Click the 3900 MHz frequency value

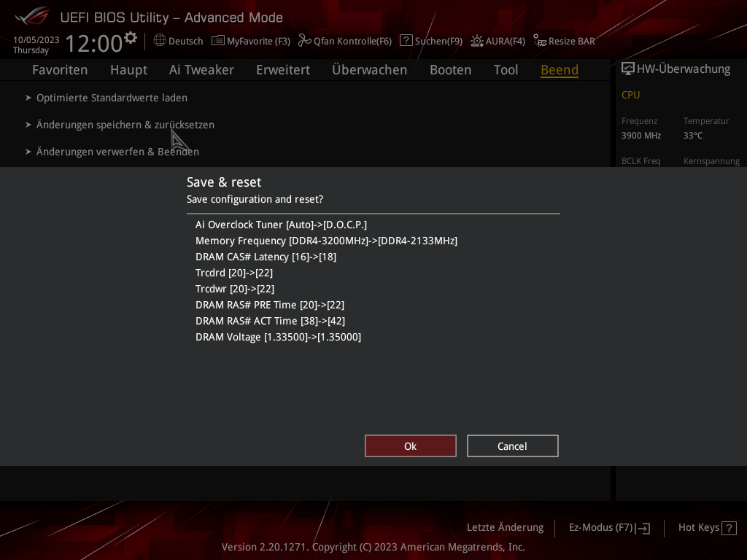tap(641, 136)
